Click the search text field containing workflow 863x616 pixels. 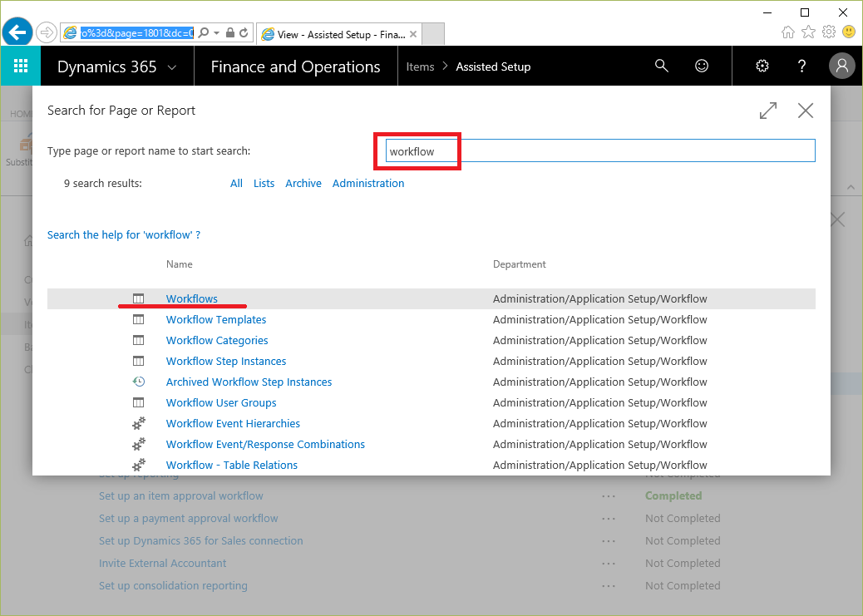point(600,150)
